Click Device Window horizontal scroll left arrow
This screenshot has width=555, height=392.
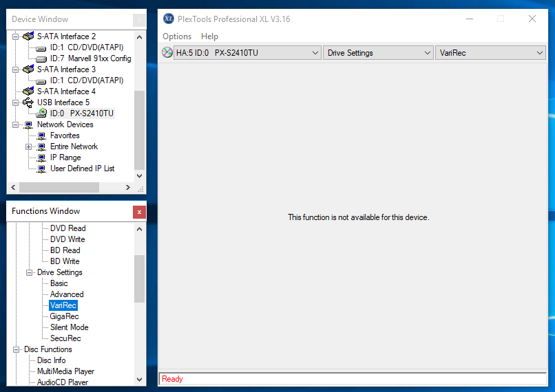13,187
